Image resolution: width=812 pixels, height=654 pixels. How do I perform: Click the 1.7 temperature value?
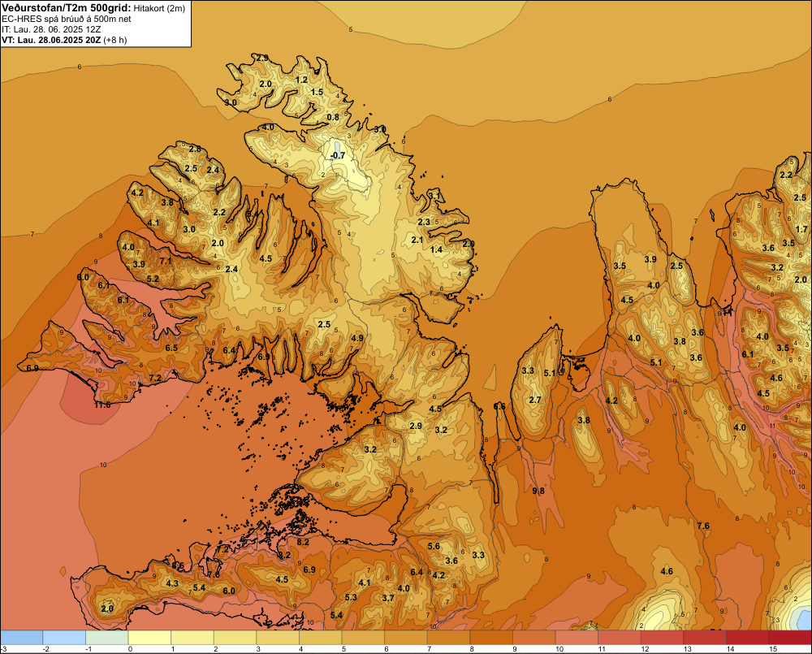coord(801,229)
